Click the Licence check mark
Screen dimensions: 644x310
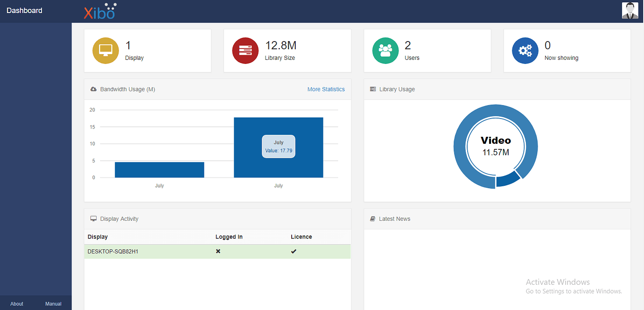[x=294, y=252]
